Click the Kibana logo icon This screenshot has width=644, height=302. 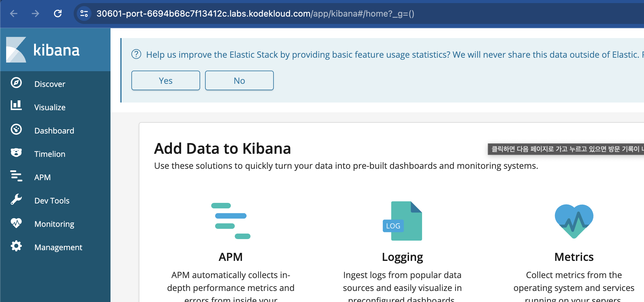coord(16,50)
